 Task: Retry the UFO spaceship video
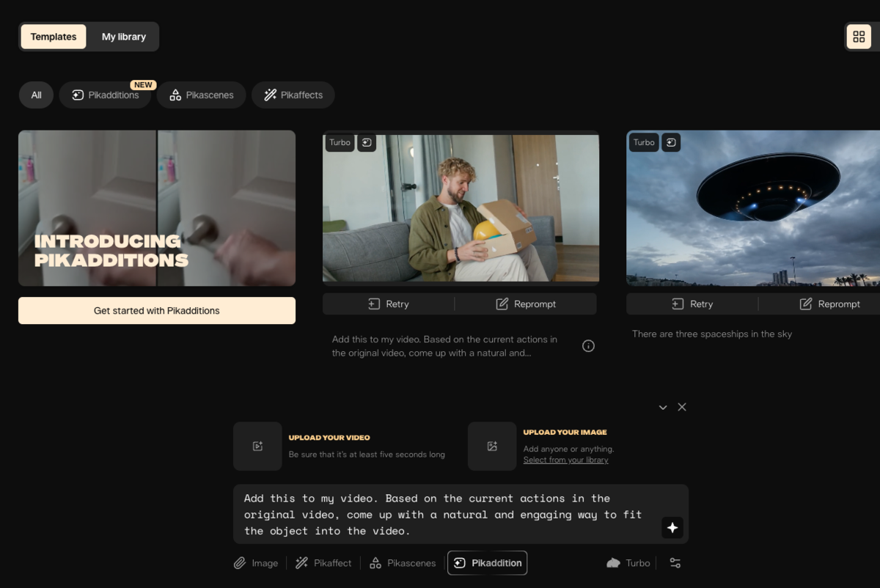(692, 304)
